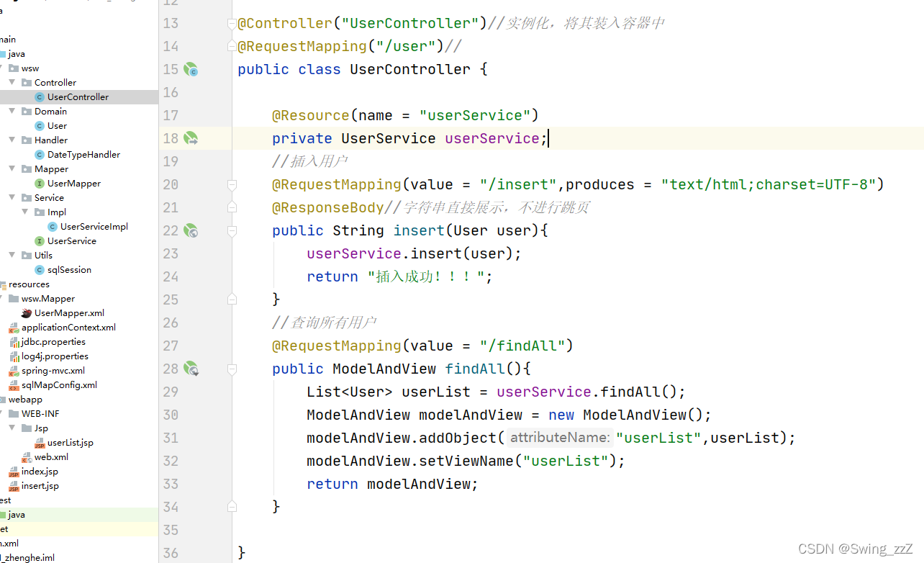Fold the insert method at line 22
Screen dimensions: 924x563
point(232,231)
